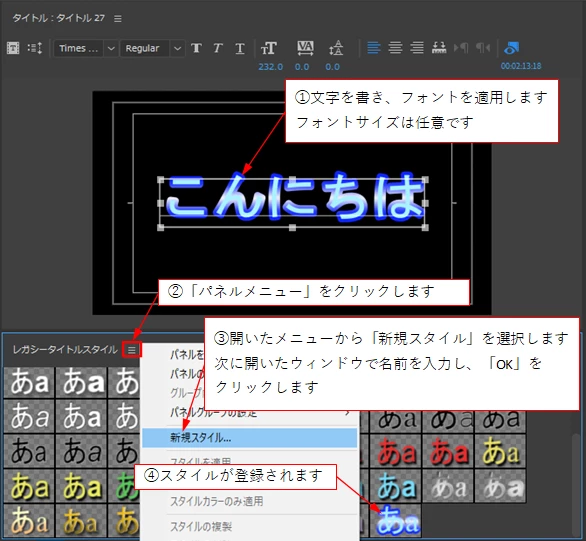586x541 pixels.
Task: Align text left
Action: pos(374,48)
